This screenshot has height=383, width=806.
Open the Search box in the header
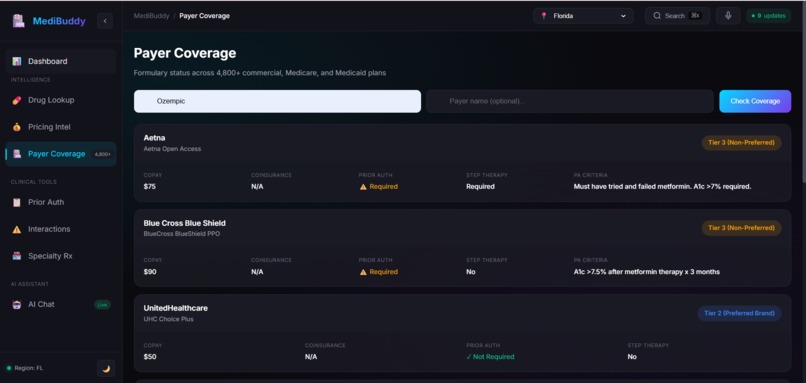(x=677, y=16)
